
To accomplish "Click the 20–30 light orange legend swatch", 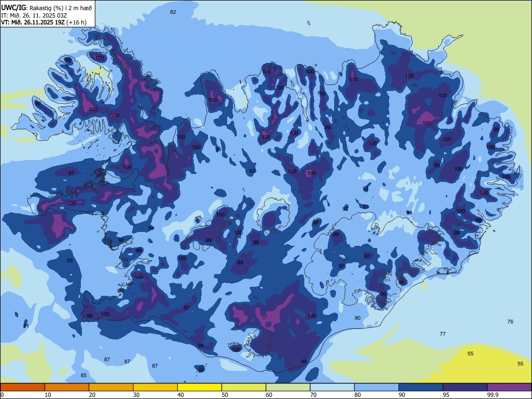I will [x=111, y=387].
